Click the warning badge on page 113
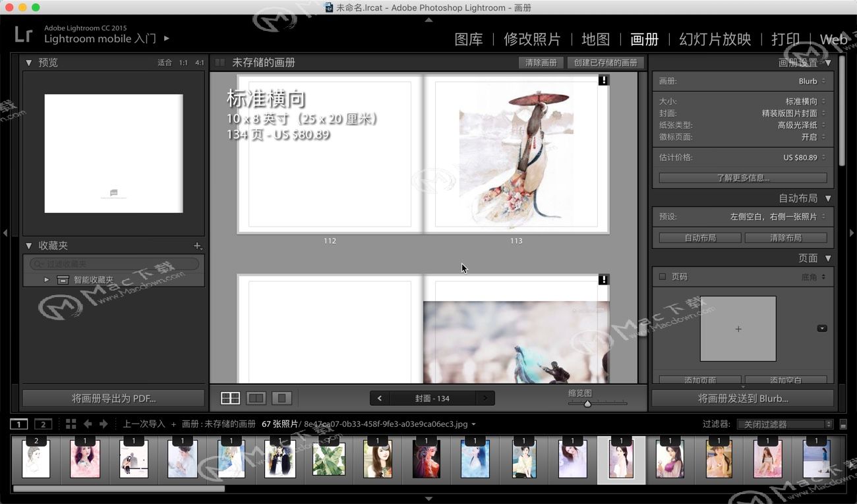Viewport: 857px width, 504px height. click(604, 80)
